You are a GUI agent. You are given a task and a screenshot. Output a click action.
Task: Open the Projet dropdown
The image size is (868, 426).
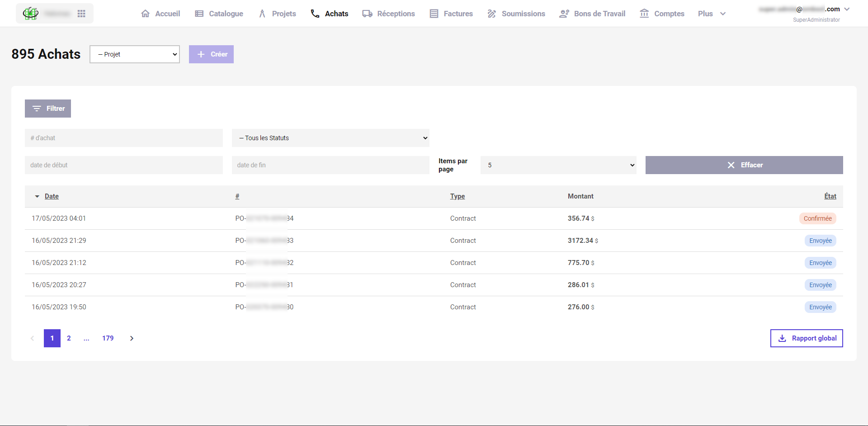[134, 54]
